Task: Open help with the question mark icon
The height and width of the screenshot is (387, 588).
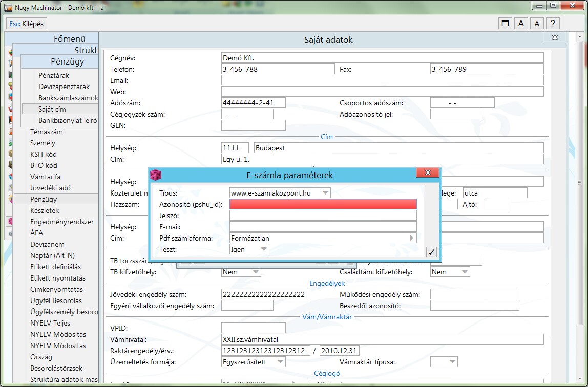Action: tap(552, 24)
